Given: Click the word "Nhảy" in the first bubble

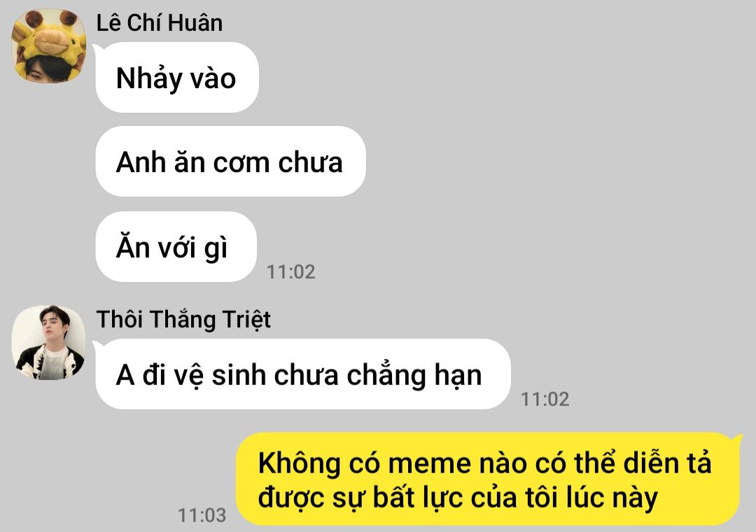Looking at the screenshot, I should (149, 78).
